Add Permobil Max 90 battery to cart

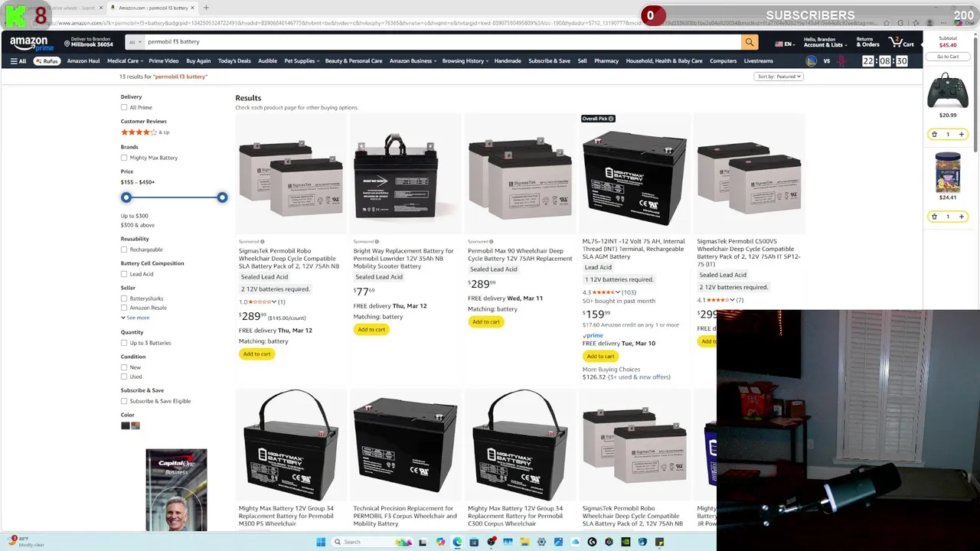pos(486,321)
